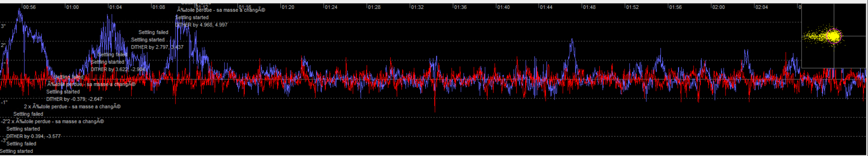This screenshot has width=868, height=156.
Task: Select the 01:16 time marker
Action: point(245,7)
